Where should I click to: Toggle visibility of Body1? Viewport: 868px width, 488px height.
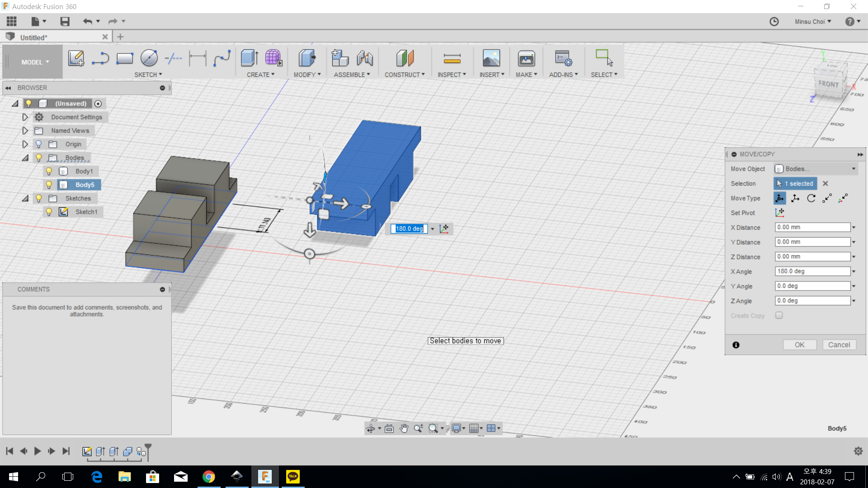[49, 171]
